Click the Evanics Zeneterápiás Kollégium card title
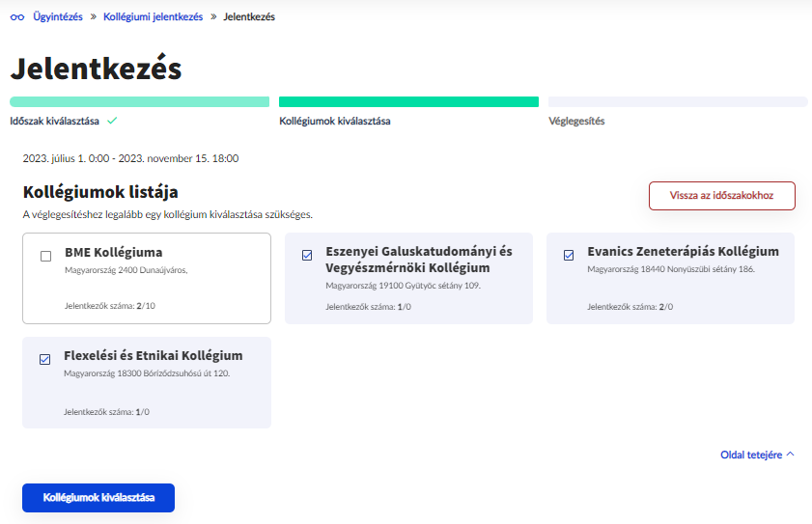The width and height of the screenshot is (812, 524). pos(683,252)
